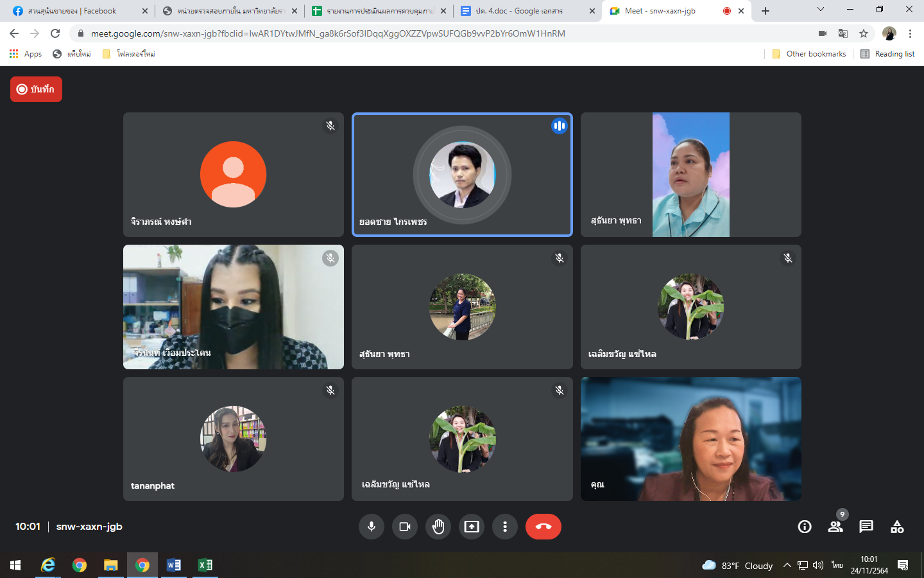Click the Google Translate icon in address bar
924x578 pixels.
pyautogui.click(x=843, y=33)
